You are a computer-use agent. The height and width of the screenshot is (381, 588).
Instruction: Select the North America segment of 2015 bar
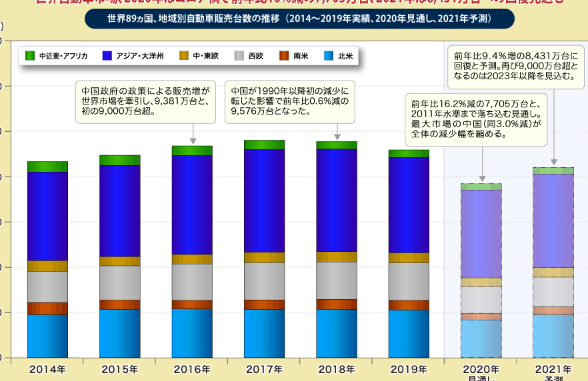120,333
